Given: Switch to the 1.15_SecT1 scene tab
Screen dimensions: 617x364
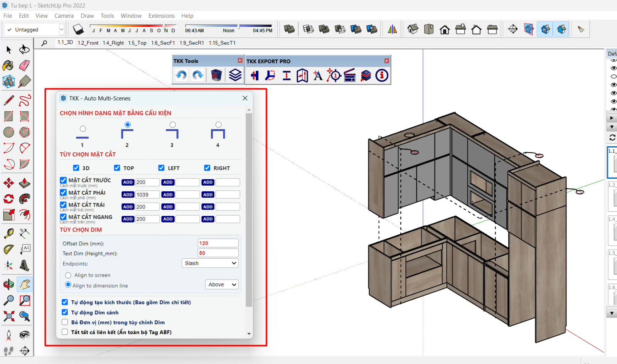Looking at the screenshot, I should (x=222, y=43).
